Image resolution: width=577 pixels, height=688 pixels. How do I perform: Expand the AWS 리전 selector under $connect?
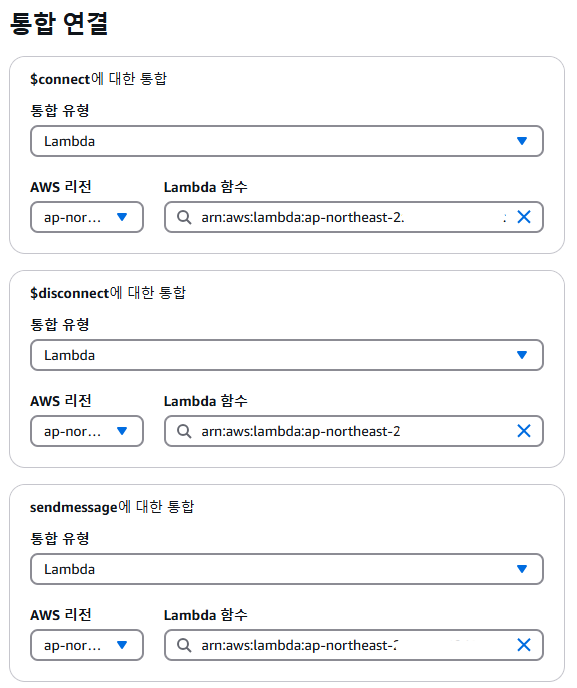pyautogui.click(x=87, y=217)
